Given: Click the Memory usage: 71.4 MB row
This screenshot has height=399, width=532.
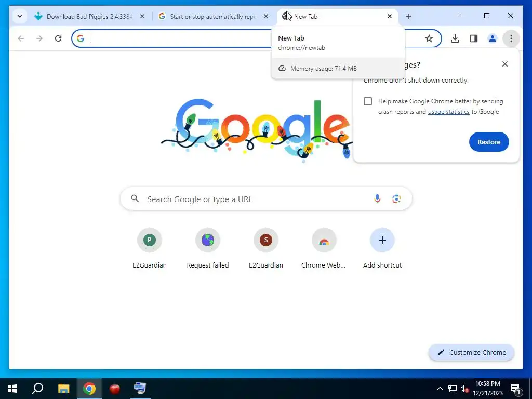Looking at the screenshot, I should point(338,68).
